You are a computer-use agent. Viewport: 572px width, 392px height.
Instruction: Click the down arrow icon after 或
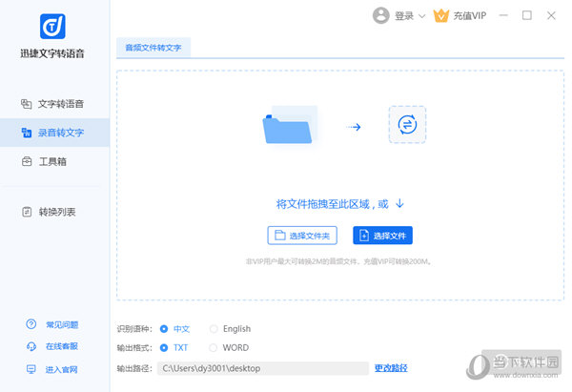(399, 203)
